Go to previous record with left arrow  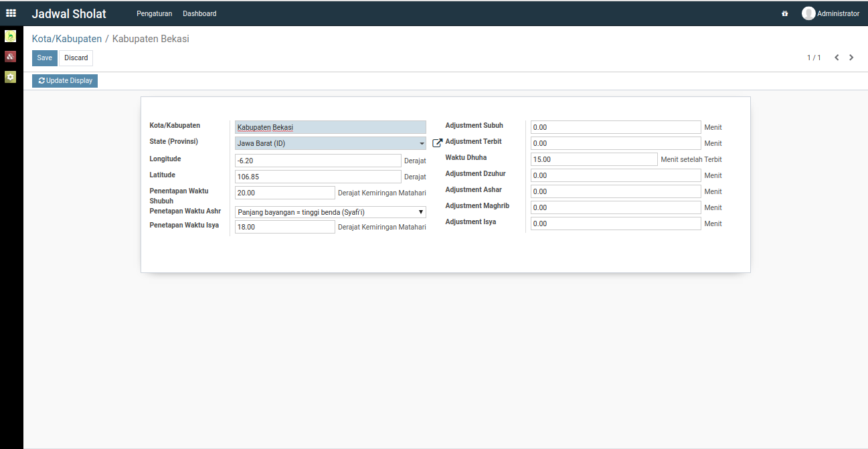click(837, 58)
